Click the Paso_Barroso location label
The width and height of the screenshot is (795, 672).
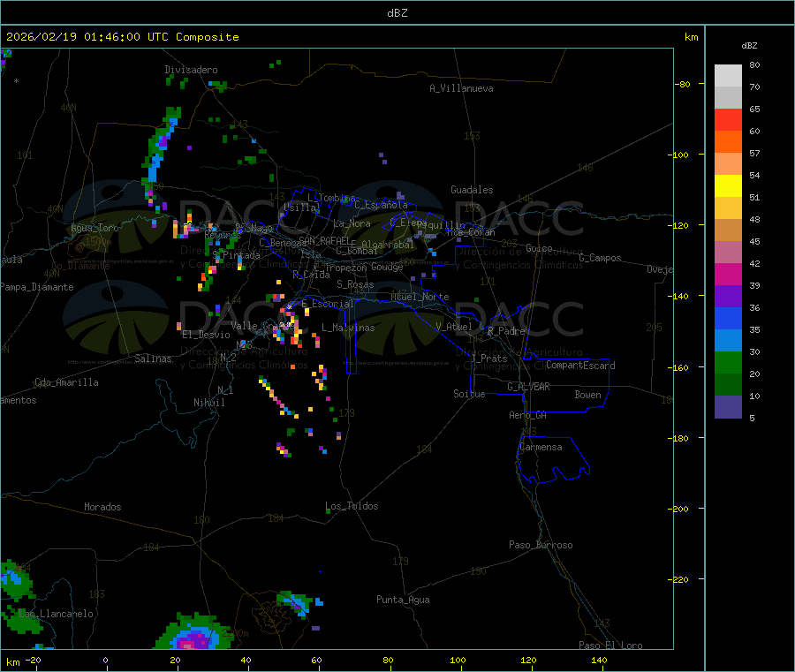541,545
